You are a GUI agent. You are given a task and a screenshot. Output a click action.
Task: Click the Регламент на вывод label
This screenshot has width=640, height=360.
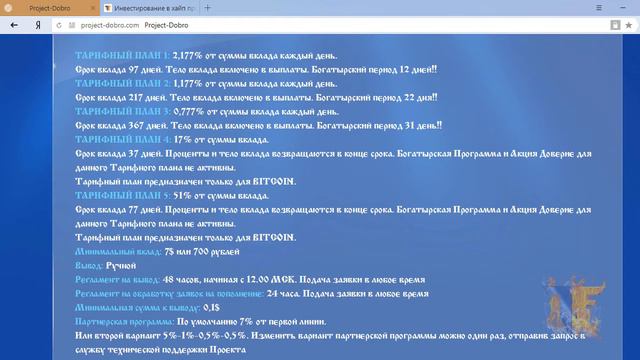[118, 280]
